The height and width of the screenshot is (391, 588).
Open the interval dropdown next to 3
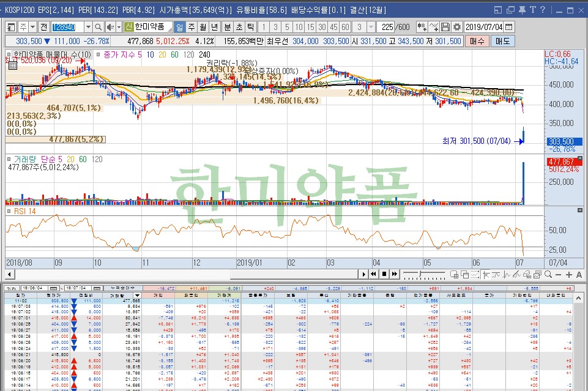[371, 27]
